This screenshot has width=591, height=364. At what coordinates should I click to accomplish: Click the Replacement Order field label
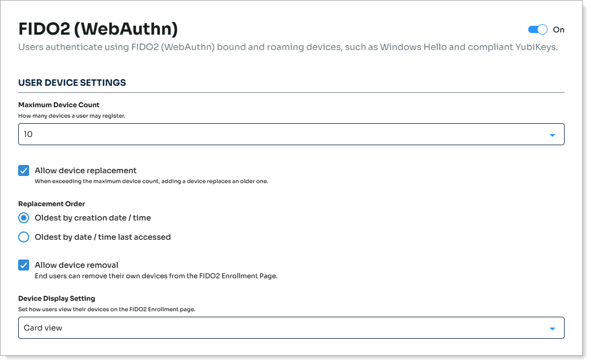point(52,204)
